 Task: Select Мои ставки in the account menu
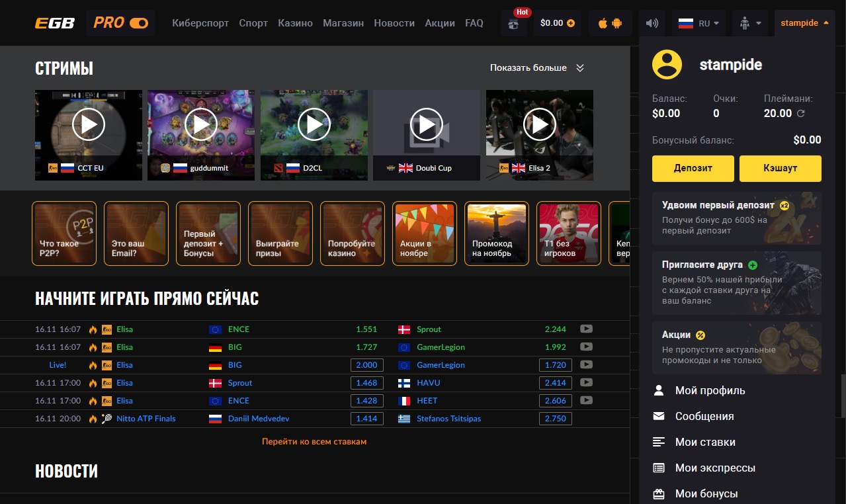pos(705,442)
